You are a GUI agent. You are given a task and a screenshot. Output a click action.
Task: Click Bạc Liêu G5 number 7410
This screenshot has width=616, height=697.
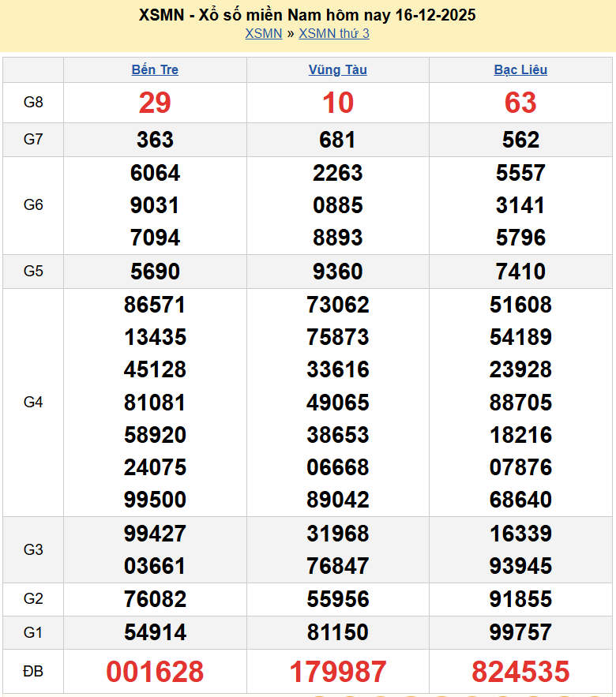coord(520,272)
